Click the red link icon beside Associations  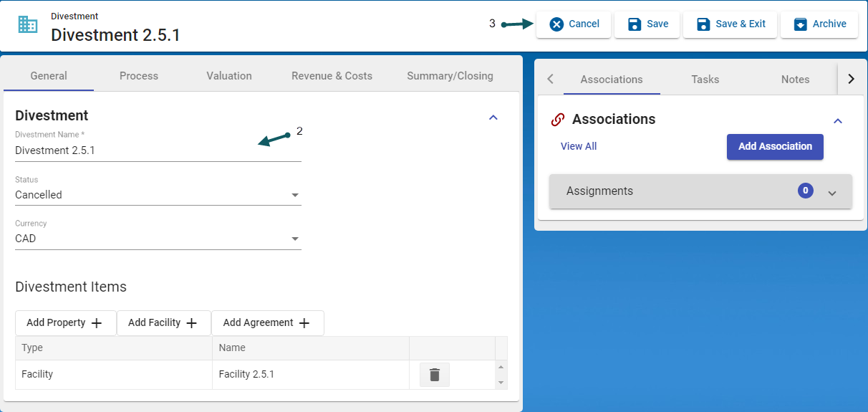pyautogui.click(x=558, y=120)
